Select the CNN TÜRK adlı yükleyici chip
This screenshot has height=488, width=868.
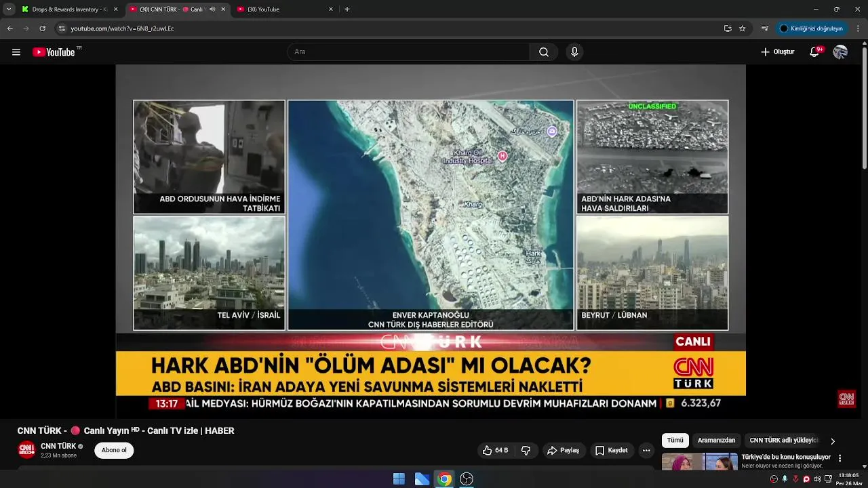tap(784, 441)
